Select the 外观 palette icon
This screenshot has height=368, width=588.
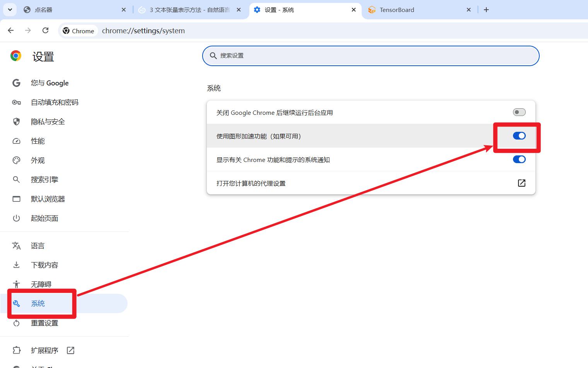(16, 160)
